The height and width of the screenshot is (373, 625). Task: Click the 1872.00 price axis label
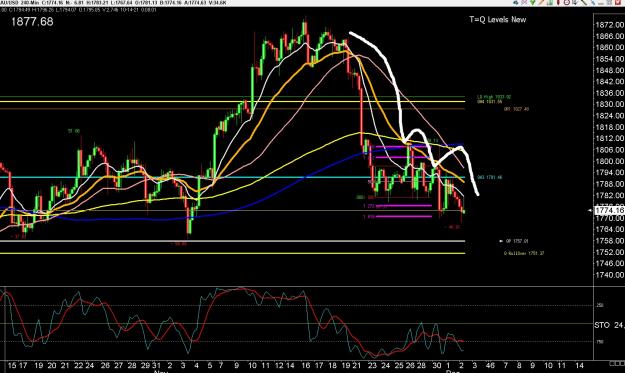[609, 25]
